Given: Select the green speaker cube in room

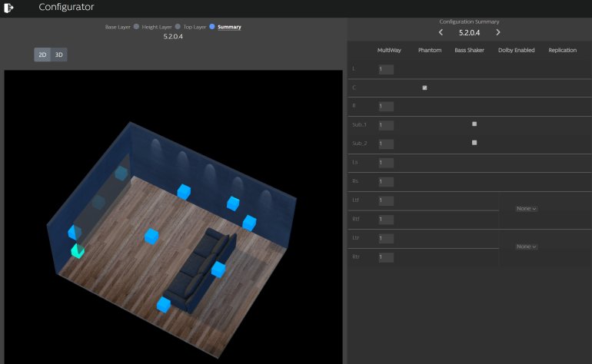Looking at the screenshot, I should click(77, 251).
